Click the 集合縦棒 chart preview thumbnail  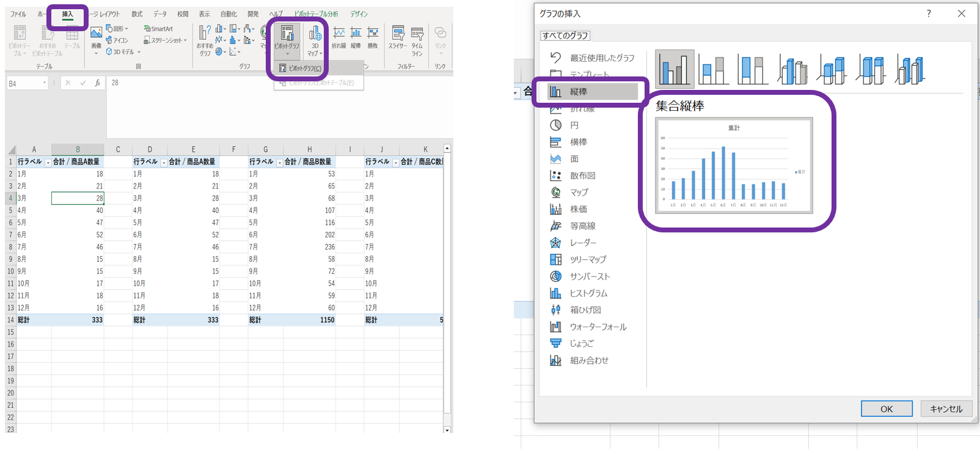point(734,165)
